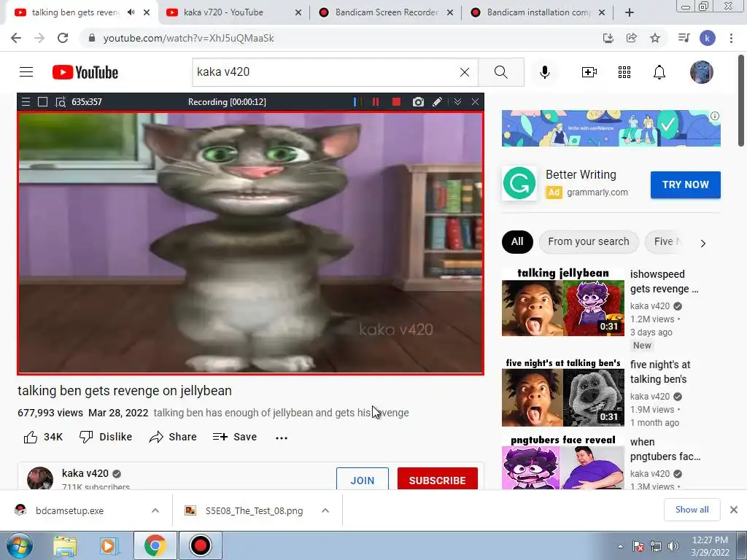Go to the YouTube home logo
Image resolution: width=747 pixels, height=560 pixels.
85,72
